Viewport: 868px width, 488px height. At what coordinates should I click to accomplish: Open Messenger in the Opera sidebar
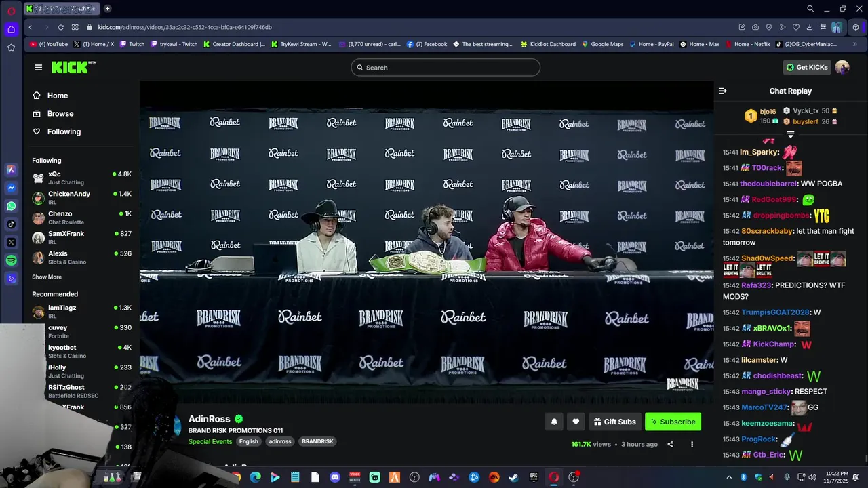[11, 188]
